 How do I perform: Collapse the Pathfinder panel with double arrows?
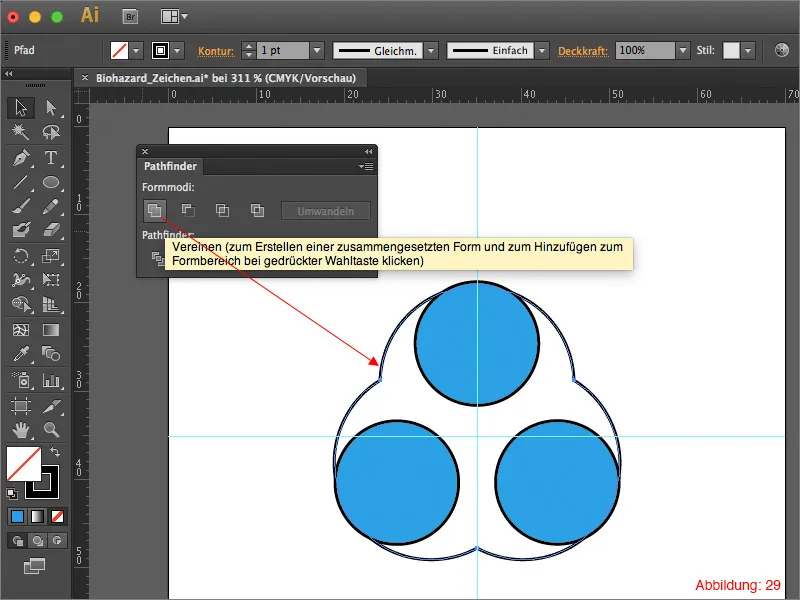click(x=368, y=152)
